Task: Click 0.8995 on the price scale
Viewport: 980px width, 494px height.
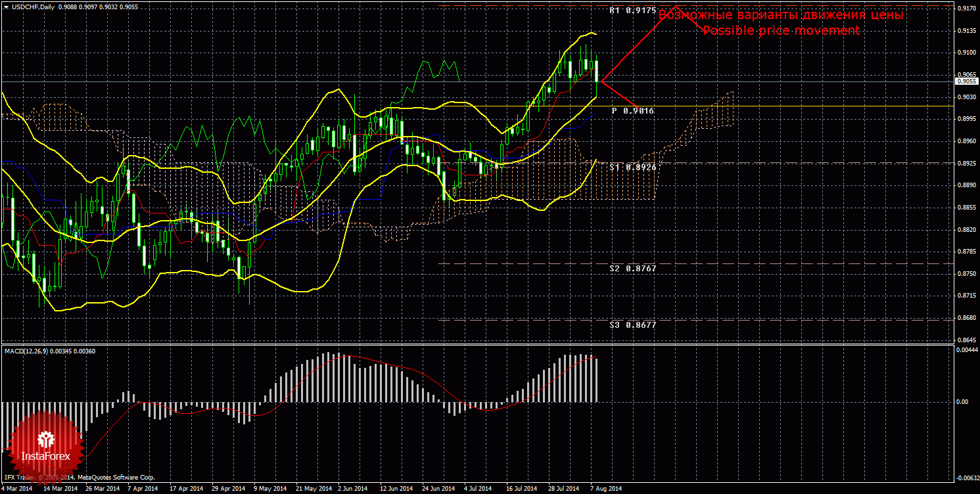Action: [966, 120]
